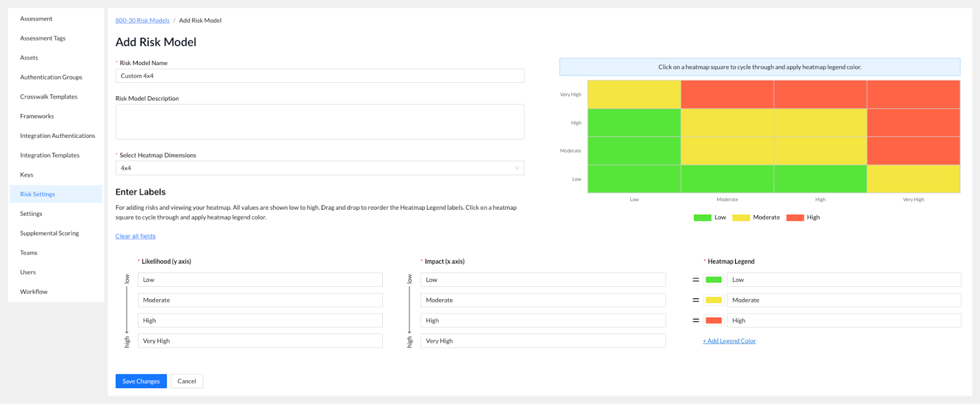Viewport: 980px width, 404px height.
Task: Click Save Changes button
Action: click(141, 381)
